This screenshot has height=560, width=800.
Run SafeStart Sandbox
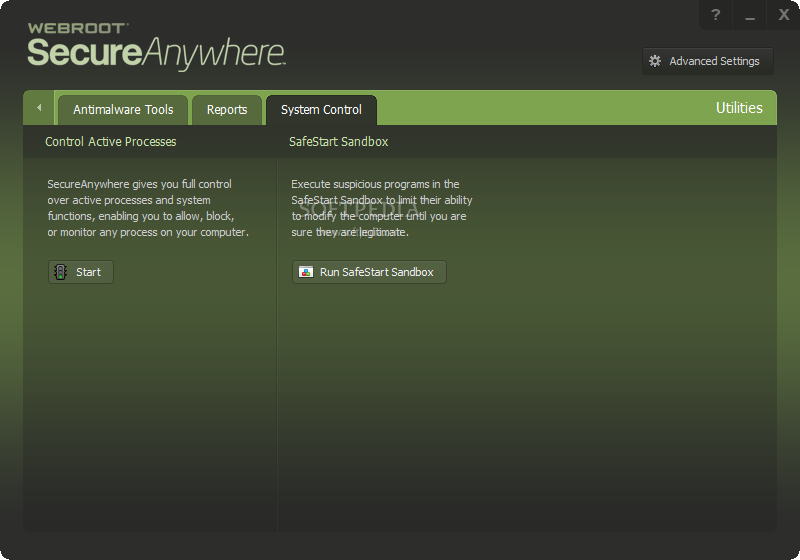click(369, 272)
